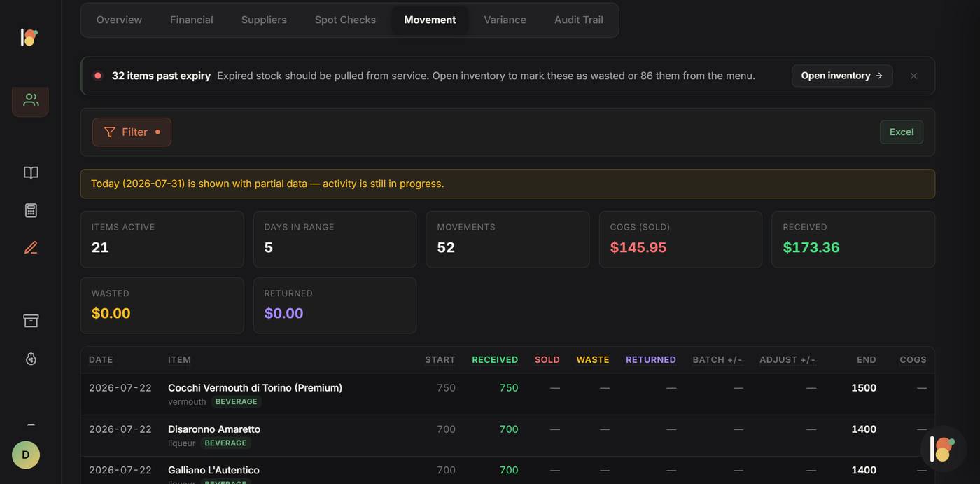Click the ITEM column header
Screen dimensions: 980x484
tap(179, 360)
